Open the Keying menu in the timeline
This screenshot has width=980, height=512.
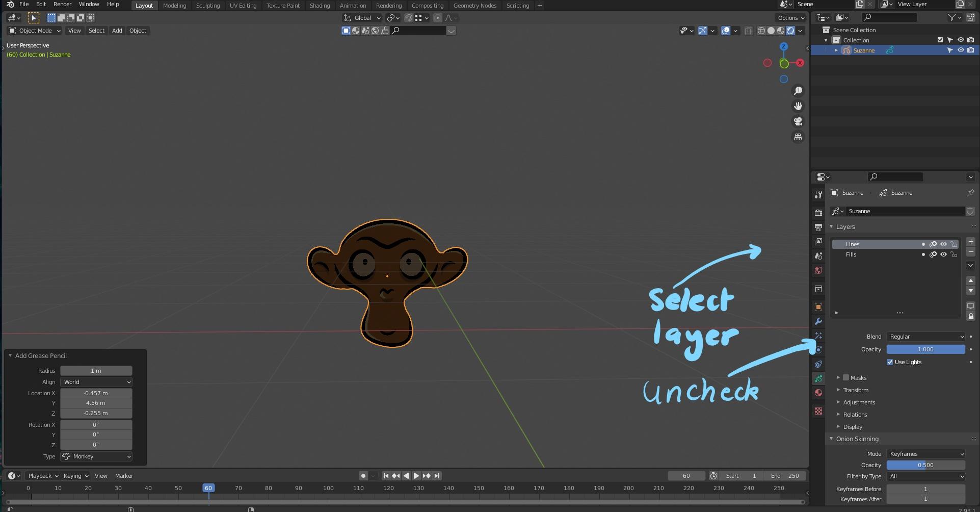(75, 476)
